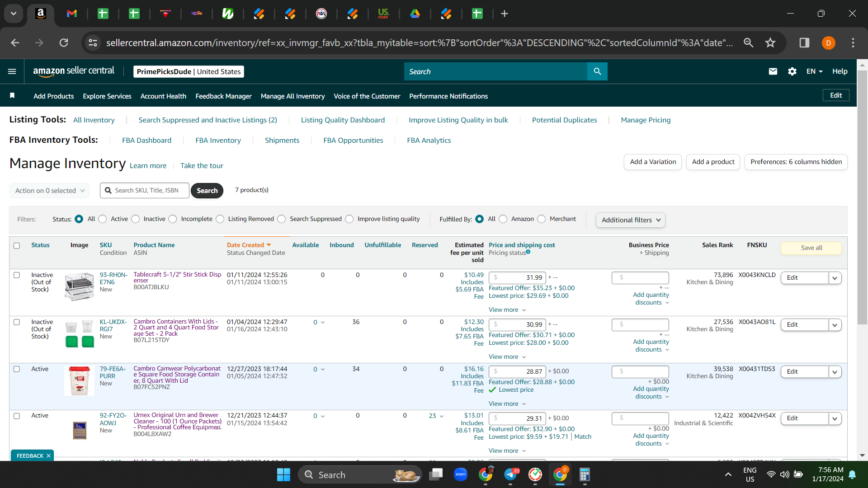The width and height of the screenshot is (868, 488).
Task: Expand the Additional filters dropdown
Action: (631, 220)
